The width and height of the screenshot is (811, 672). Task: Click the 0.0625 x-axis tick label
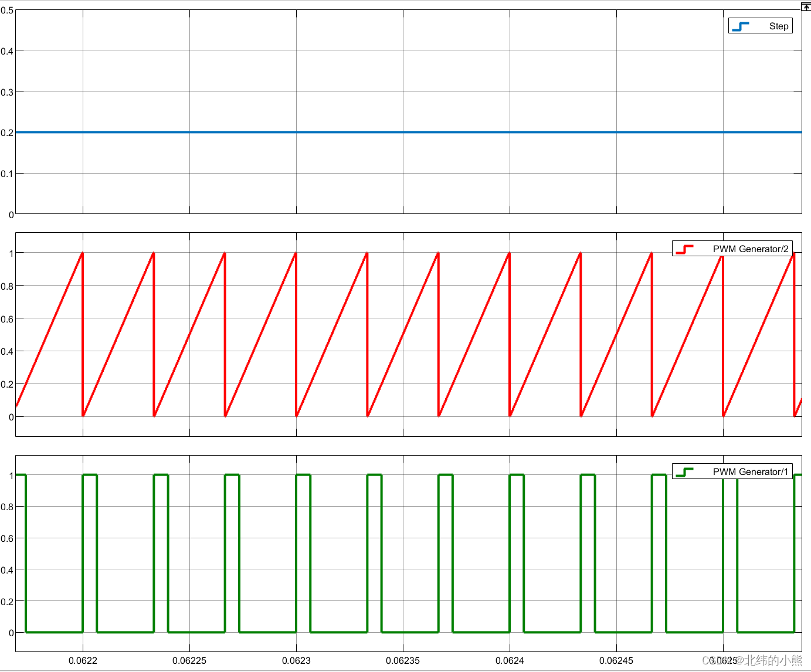[723, 660]
